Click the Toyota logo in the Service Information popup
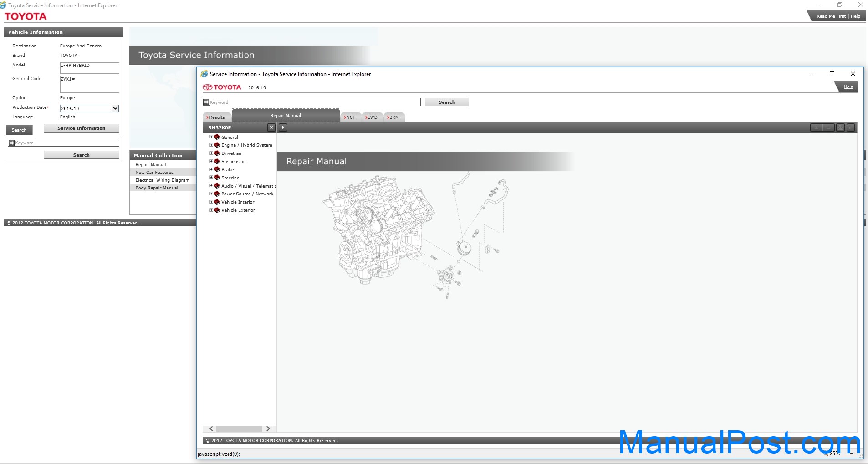 222,87
